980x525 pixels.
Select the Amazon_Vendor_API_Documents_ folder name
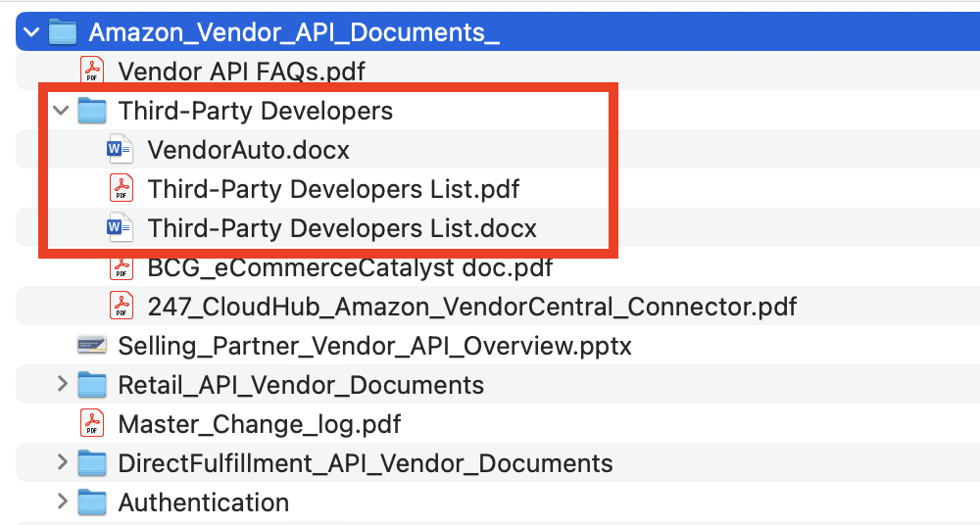294,32
